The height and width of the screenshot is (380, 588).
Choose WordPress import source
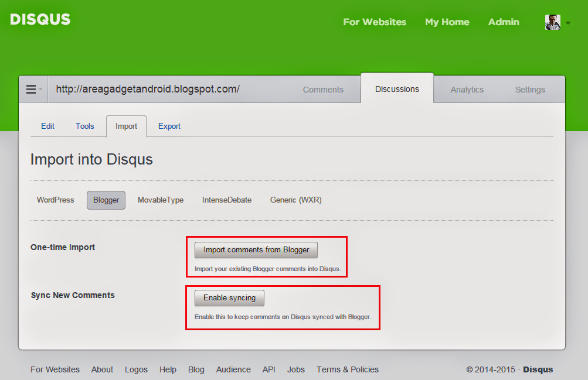click(x=56, y=200)
